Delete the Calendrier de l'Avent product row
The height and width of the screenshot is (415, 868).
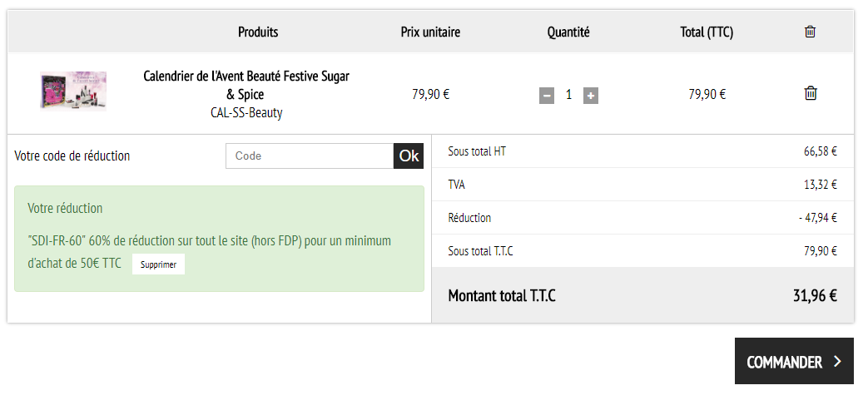[811, 93]
